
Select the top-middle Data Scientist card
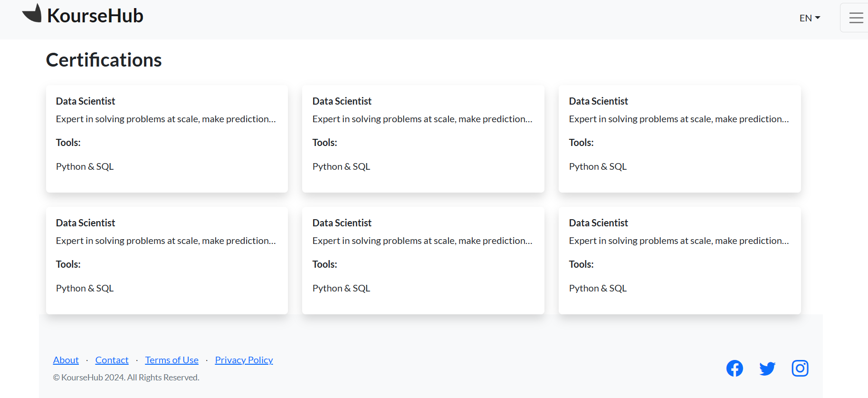pos(423,138)
